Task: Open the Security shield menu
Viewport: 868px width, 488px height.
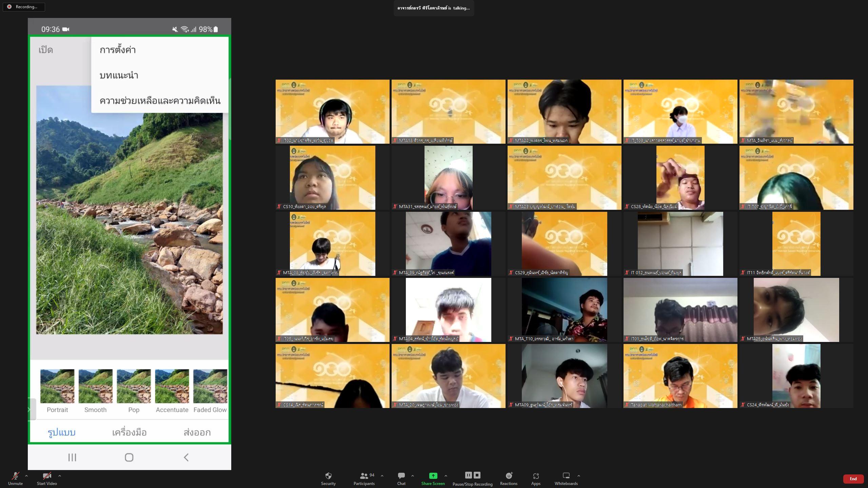Action: [x=328, y=479]
